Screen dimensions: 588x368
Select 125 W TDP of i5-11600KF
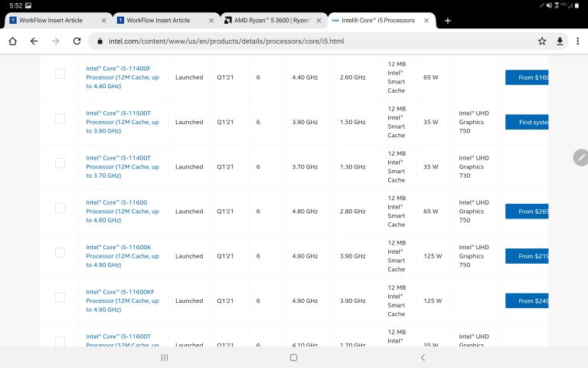click(x=433, y=301)
